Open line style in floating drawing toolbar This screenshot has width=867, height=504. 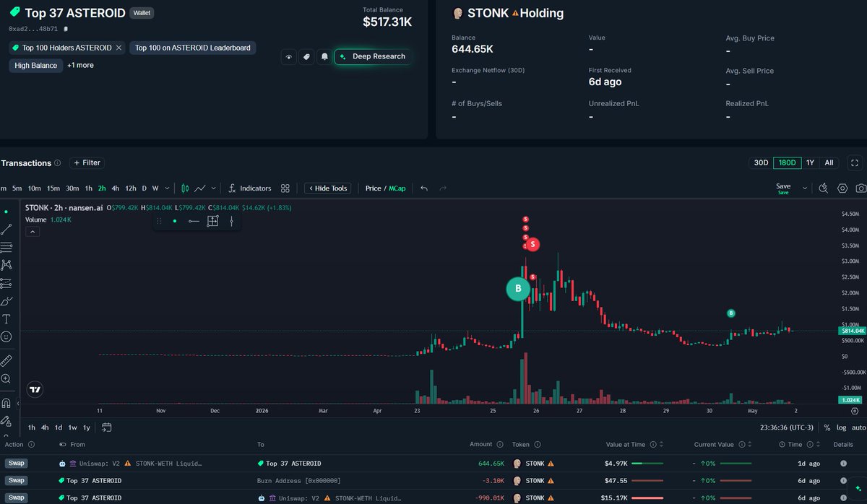coord(194,221)
